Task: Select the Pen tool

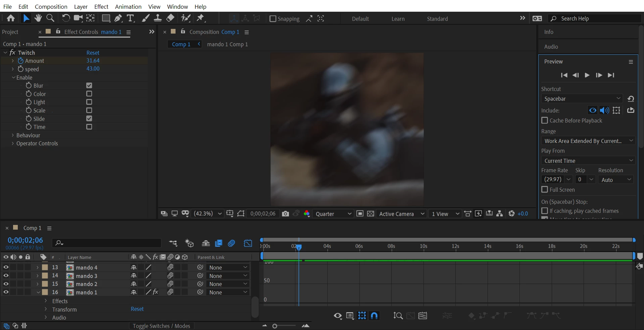Action: pos(118,18)
